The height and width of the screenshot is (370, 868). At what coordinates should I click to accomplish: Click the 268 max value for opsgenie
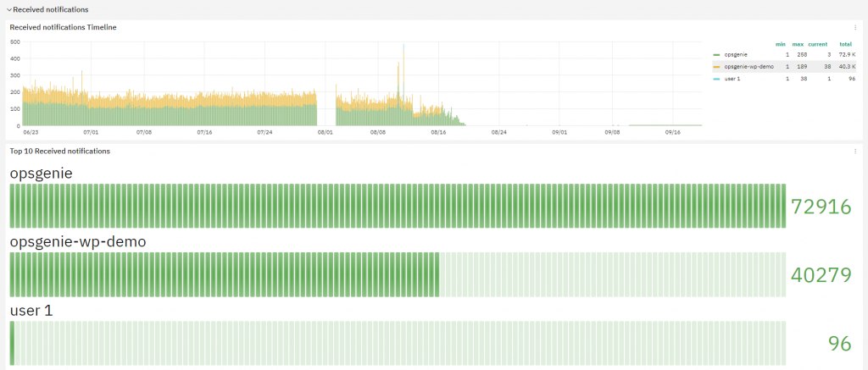point(800,55)
